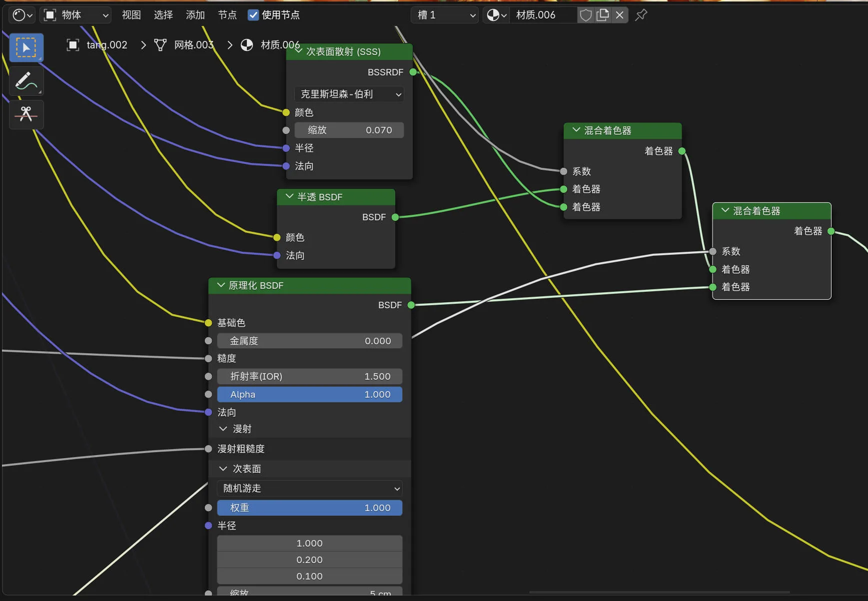
Task: Click the 基础色 input socket
Action: click(x=208, y=323)
